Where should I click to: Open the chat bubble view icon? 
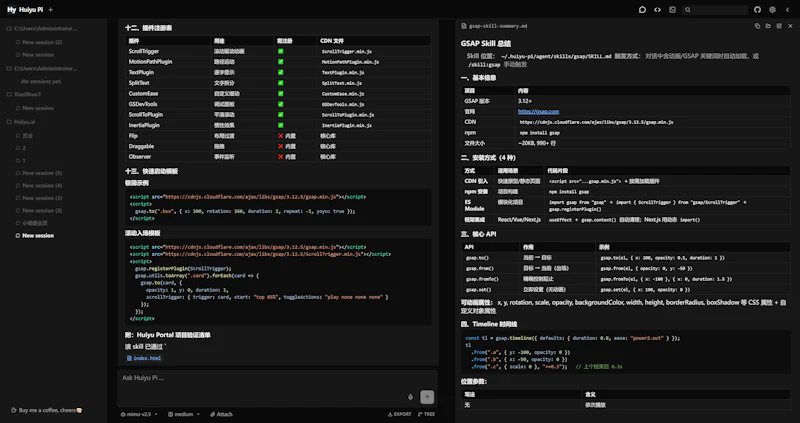(x=642, y=10)
